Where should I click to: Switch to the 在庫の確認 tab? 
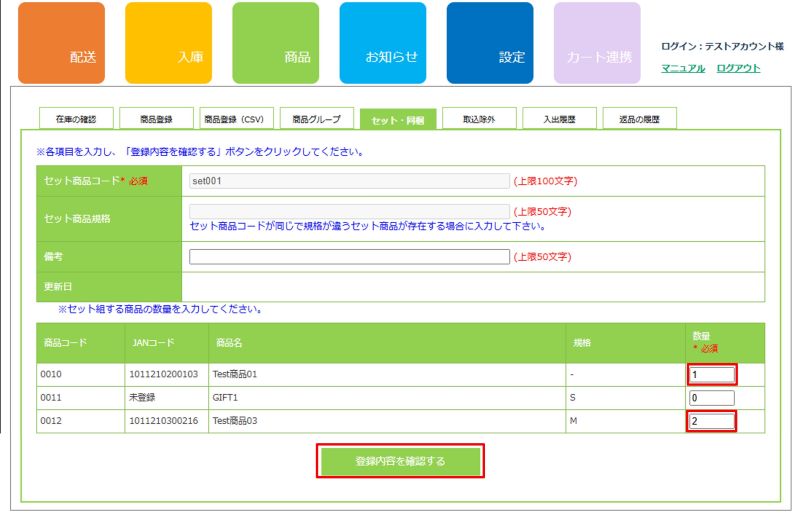pos(76,119)
